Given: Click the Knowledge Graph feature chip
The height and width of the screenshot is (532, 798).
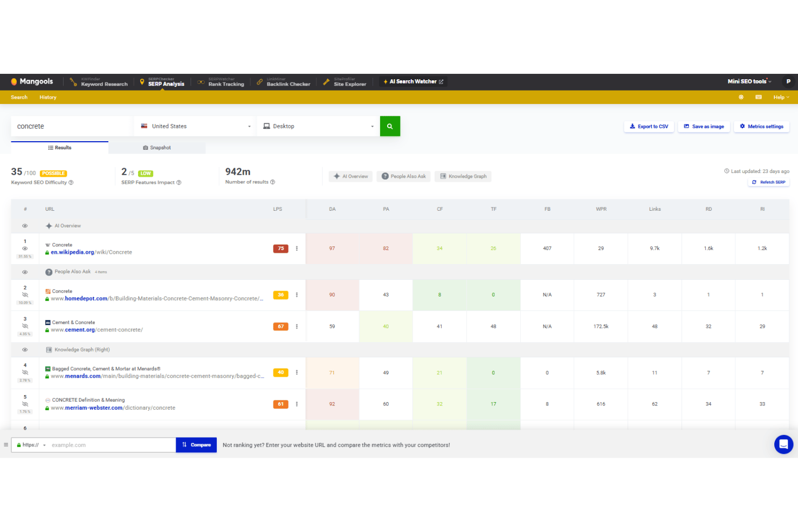Looking at the screenshot, I should pyautogui.click(x=463, y=176).
